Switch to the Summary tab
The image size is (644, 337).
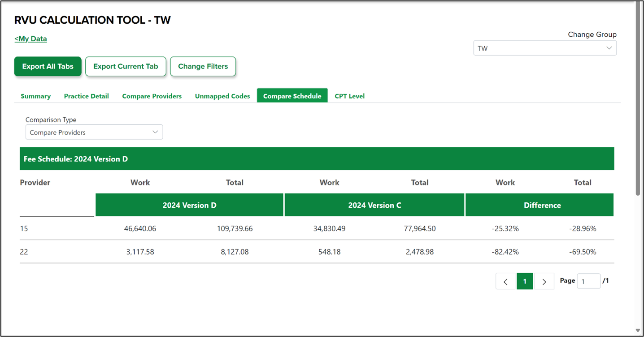(35, 96)
